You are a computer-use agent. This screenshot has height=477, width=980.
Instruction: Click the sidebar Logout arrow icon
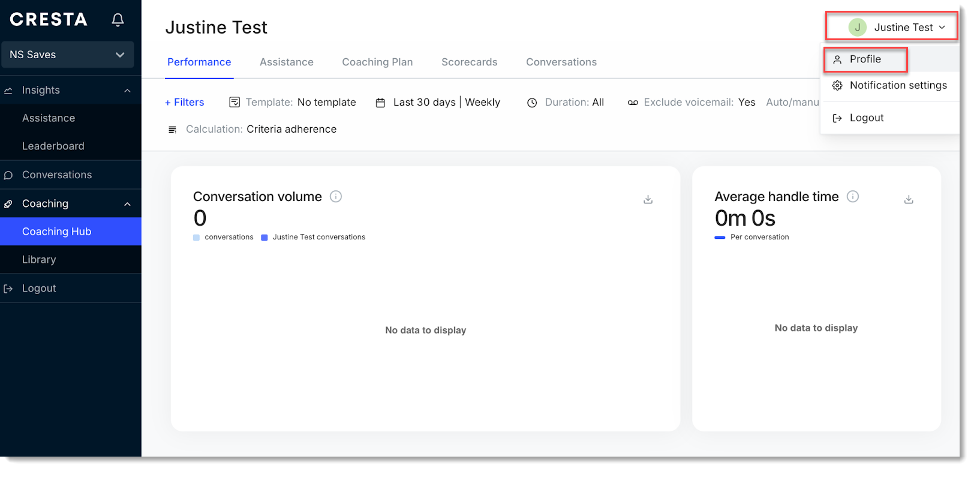8,289
